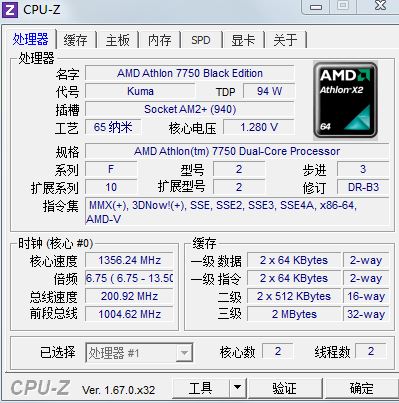
Task: Minimize the CPU-Z window
Action: (316, 6)
